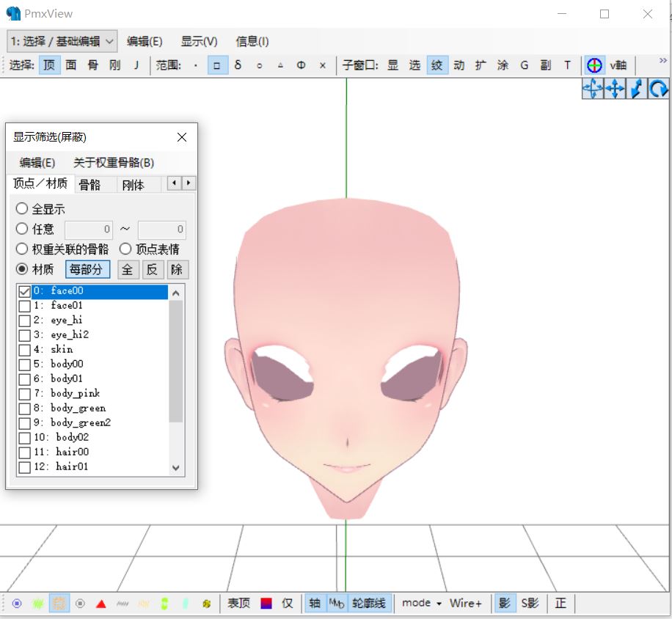This screenshot has width=672, height=619.
Task: Open the mode dropdown in bottom bar
Action: click(421, 603)
